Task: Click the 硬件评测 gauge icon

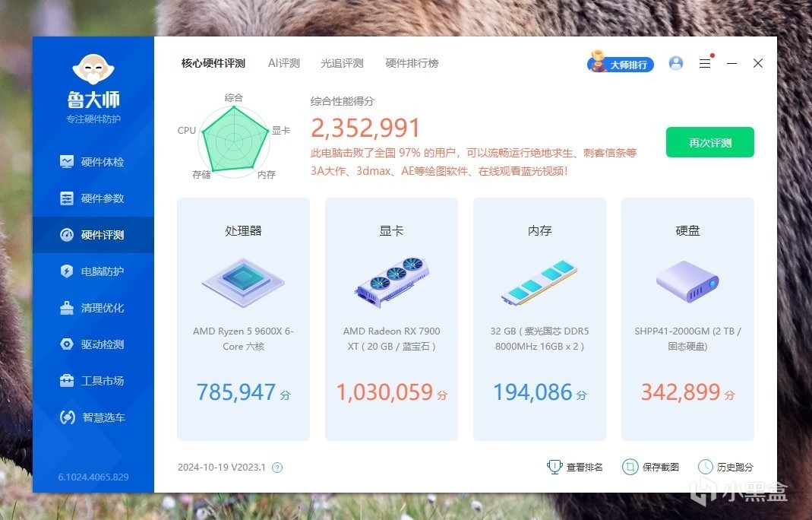Action: pyautogui.click(x=67, y=235)
